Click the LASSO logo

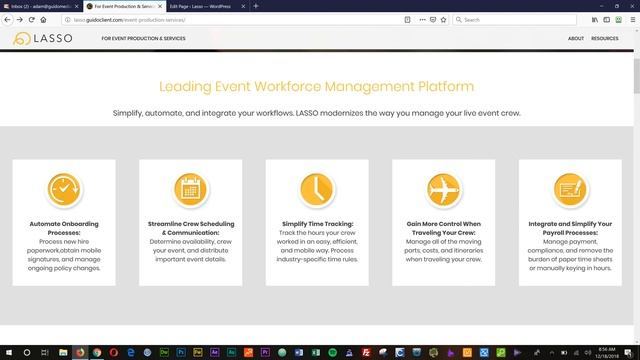(42, 38)
